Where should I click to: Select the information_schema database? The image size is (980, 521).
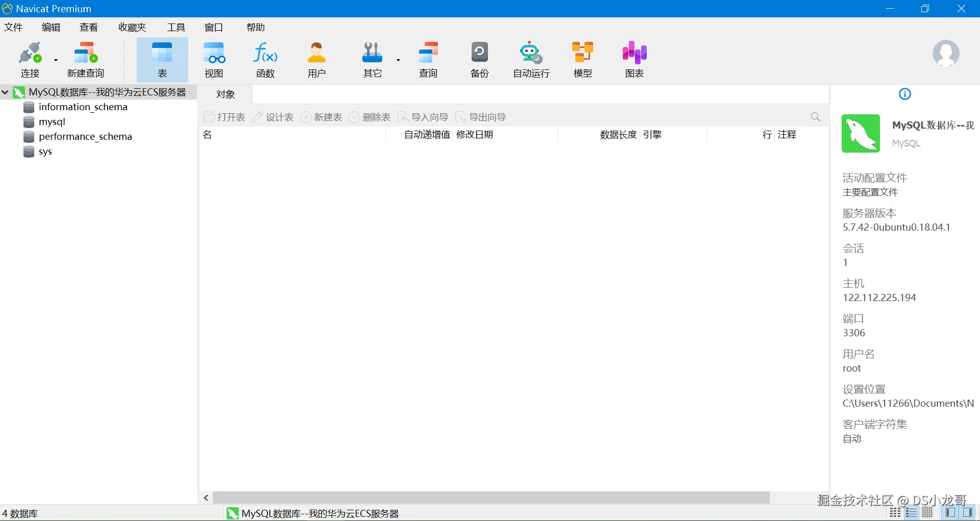tap(83, 107)
